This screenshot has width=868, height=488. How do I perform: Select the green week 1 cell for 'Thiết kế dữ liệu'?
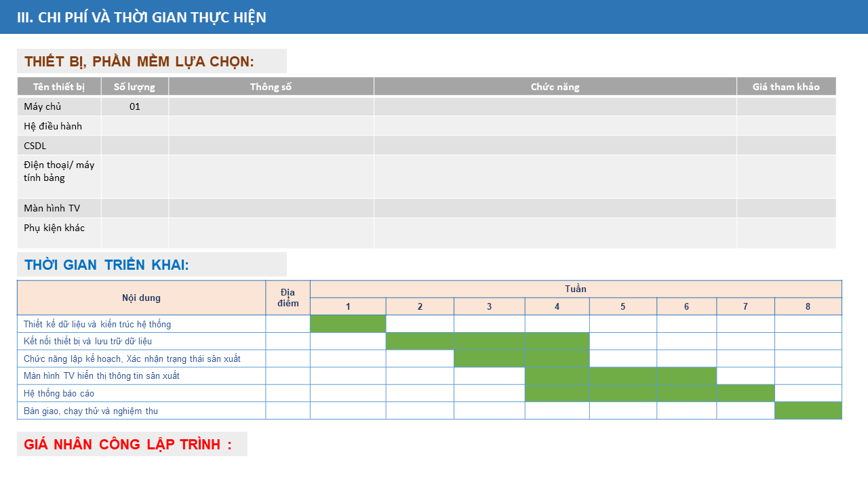(x=348, y=324)
